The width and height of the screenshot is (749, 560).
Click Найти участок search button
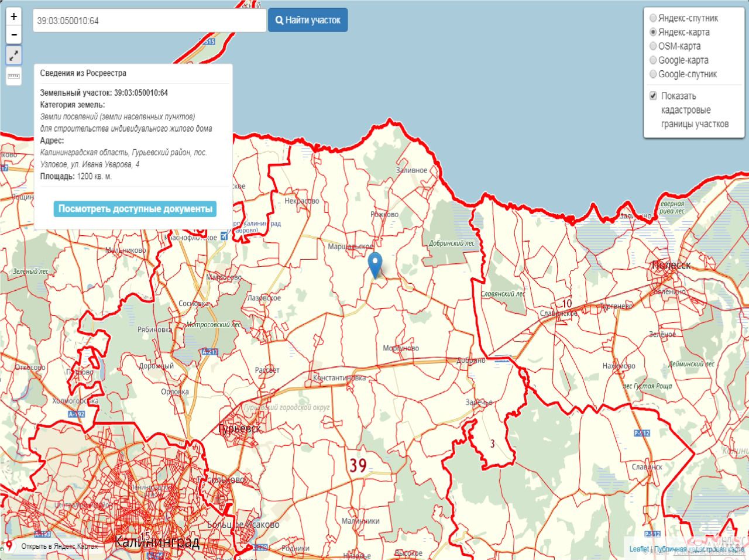coord(308,20)
